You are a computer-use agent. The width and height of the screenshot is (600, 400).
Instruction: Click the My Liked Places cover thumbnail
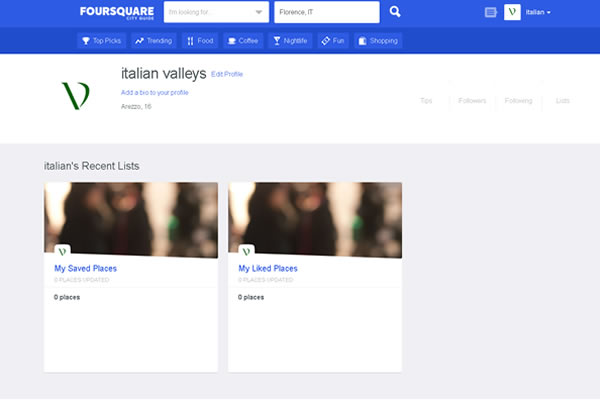tap(315, 220)
